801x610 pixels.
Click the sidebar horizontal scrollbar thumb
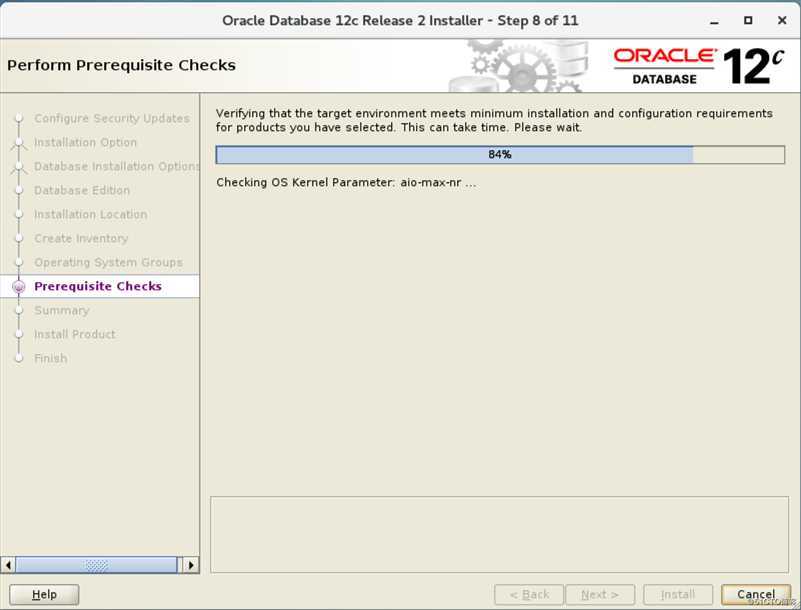[x=97, y=565]
